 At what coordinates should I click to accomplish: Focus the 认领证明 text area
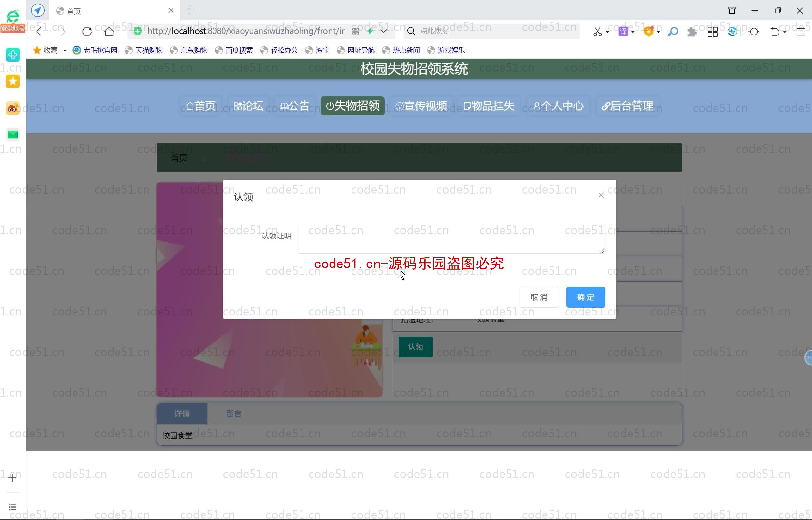[451, 239]
